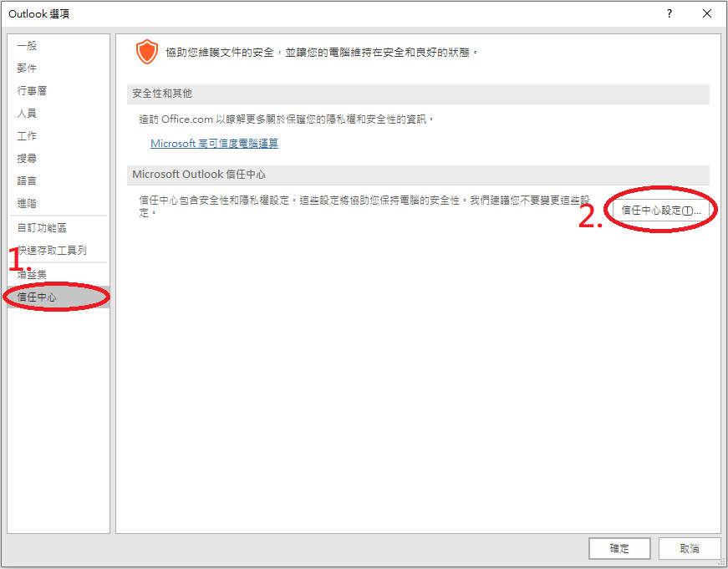728x569 pixels.
Task: Open the Microsoft 高可信度電腦運算 link
Action: pos(215,144)
